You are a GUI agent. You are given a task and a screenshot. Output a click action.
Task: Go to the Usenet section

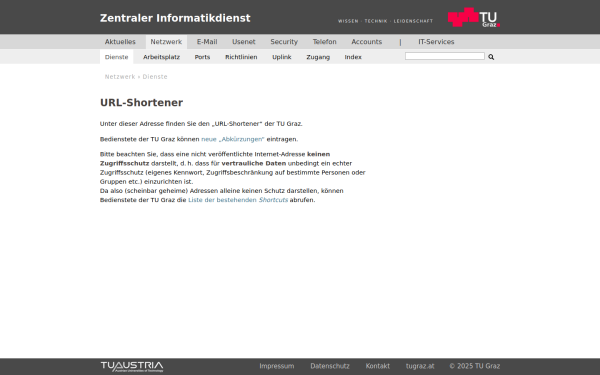[243, 42]
